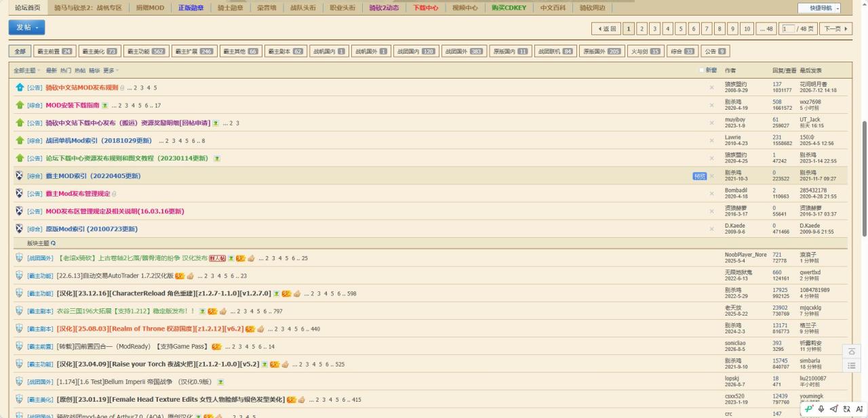Click the AI icon in floating toolbar
The image size is (868, 418).
click(x=859, y=409)
